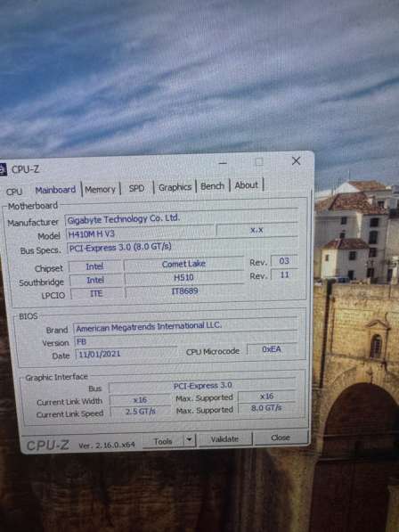
Task: Click the Southbridge Rev. value 11
Action: [284, 274]
